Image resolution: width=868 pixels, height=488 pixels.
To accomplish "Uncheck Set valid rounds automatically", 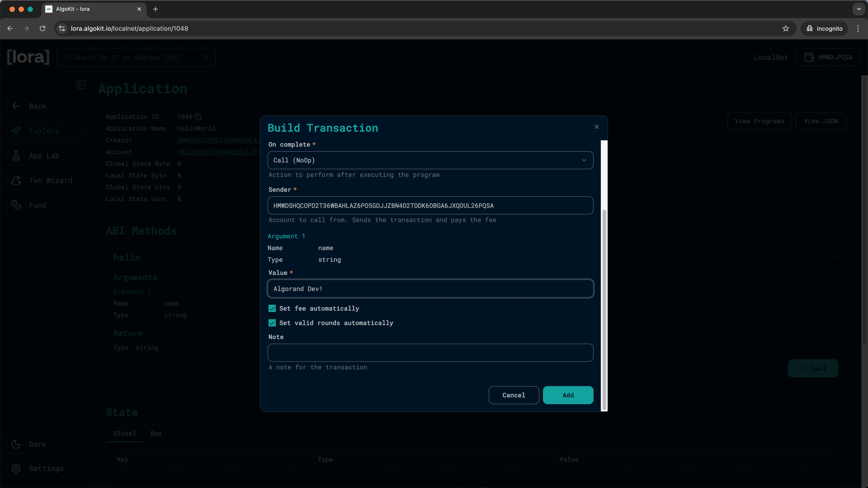I will (272, 323).
